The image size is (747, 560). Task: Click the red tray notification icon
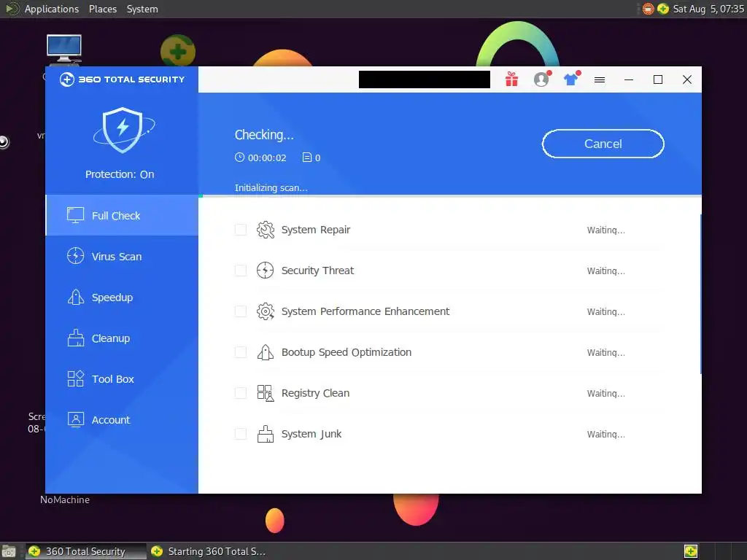coord(648,9)
